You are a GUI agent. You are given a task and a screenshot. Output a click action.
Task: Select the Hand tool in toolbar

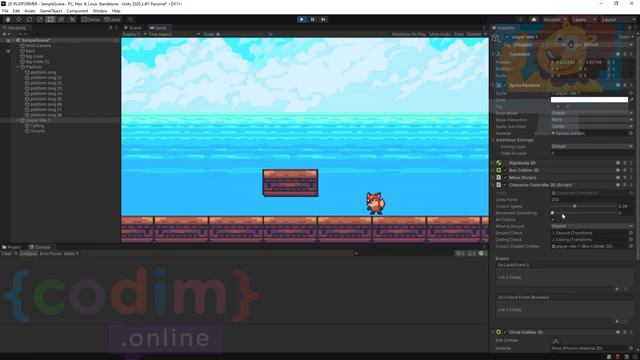[x=8, y=19]
